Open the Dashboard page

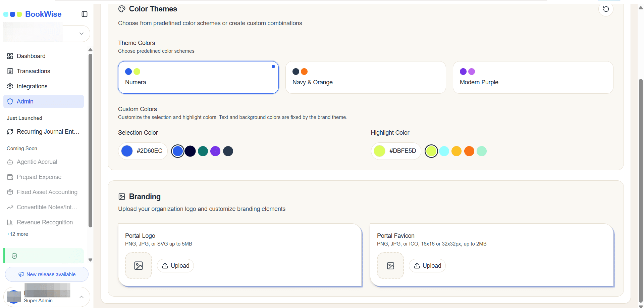pyautogui.click(x=44, y=56)
